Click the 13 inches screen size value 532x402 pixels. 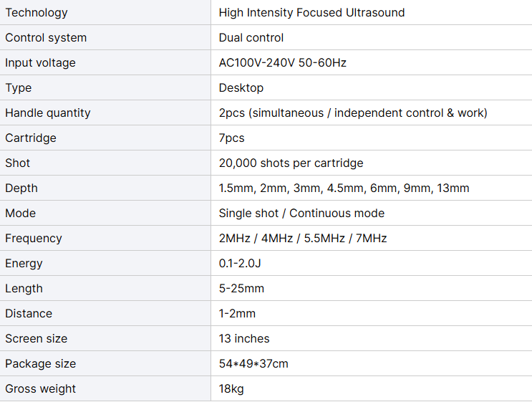[x=244, y=338]
